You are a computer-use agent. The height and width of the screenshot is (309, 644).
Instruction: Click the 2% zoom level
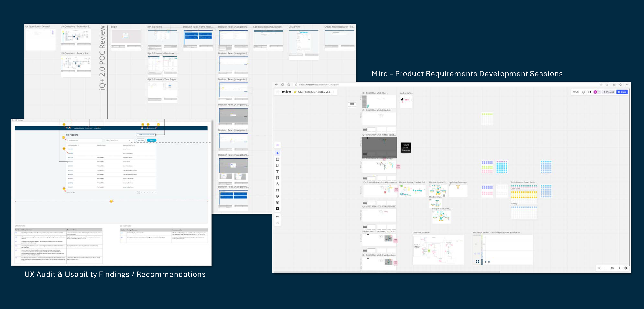pyautogui.click(x=612, y=268)
